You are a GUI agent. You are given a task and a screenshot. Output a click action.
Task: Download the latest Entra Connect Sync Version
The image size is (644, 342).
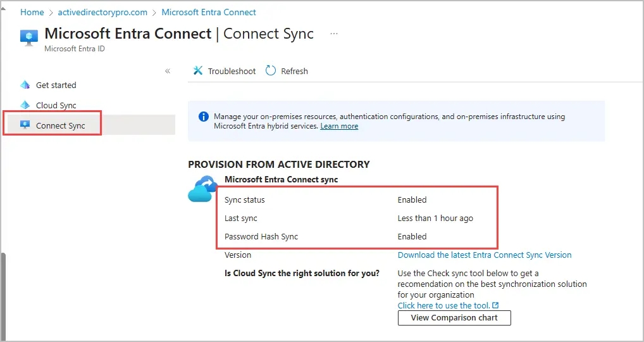pos(484,255)
